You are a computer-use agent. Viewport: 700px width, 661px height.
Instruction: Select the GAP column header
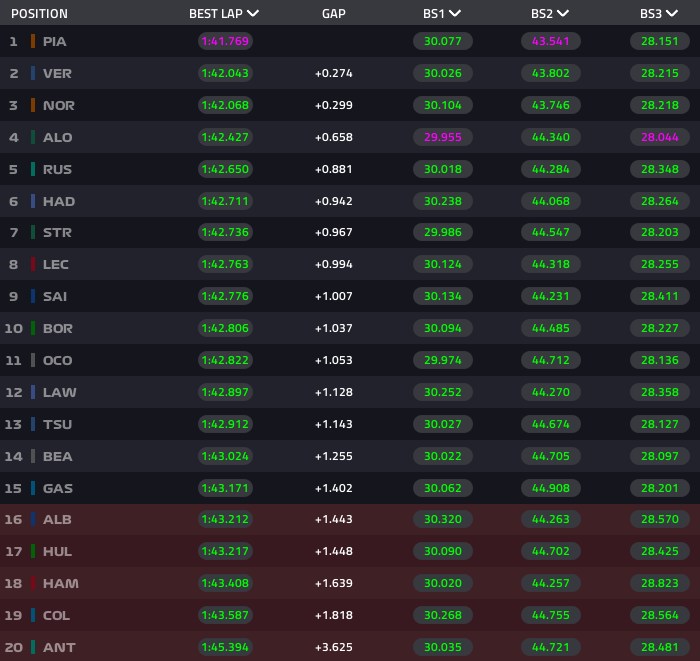333,14
